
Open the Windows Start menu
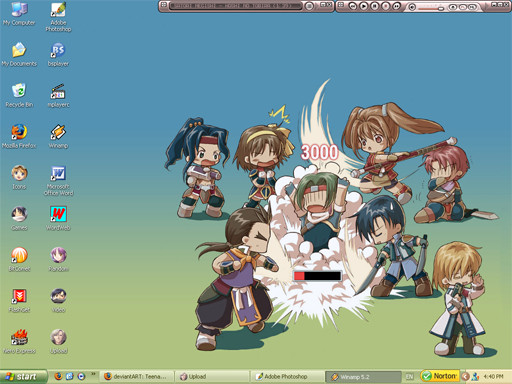[x=23, y=377]
